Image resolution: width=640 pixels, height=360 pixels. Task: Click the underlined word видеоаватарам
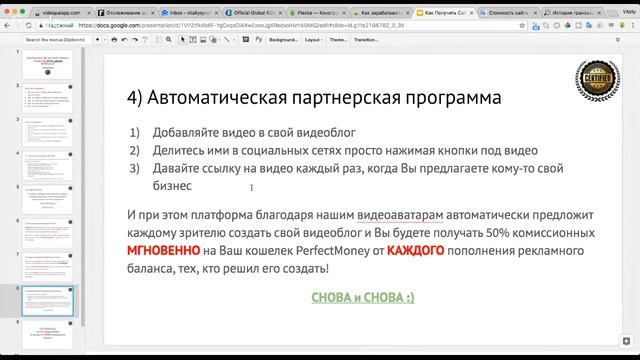tap(400, 215)
